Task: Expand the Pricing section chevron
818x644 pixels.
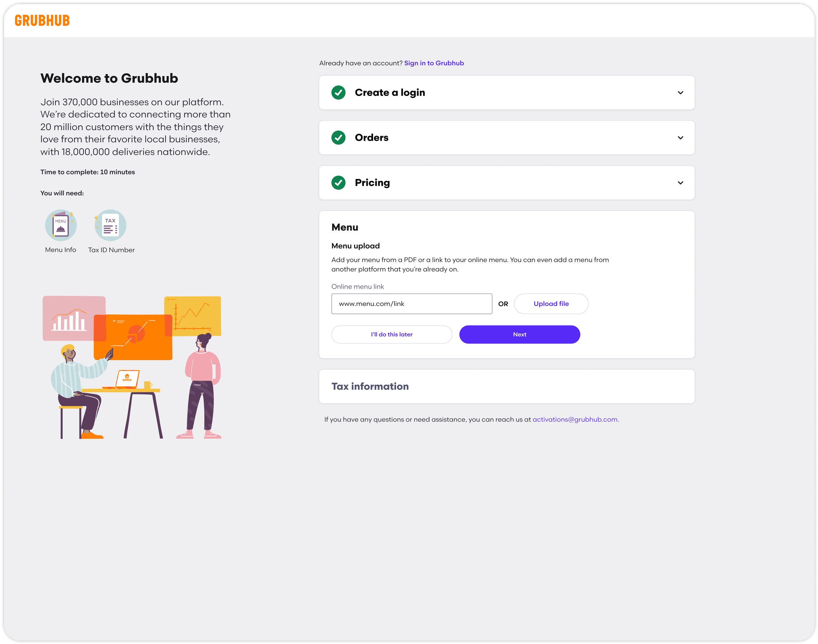Action: click(680, 183)
